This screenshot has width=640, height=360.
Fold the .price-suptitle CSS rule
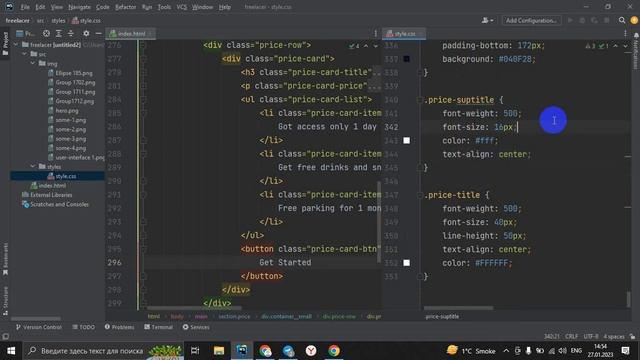point(420,100)
